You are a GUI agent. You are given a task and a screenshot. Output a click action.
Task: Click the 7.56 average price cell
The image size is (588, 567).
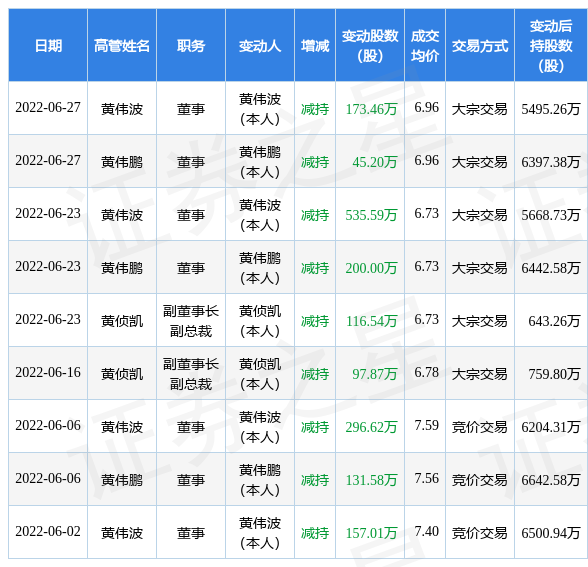426,478
